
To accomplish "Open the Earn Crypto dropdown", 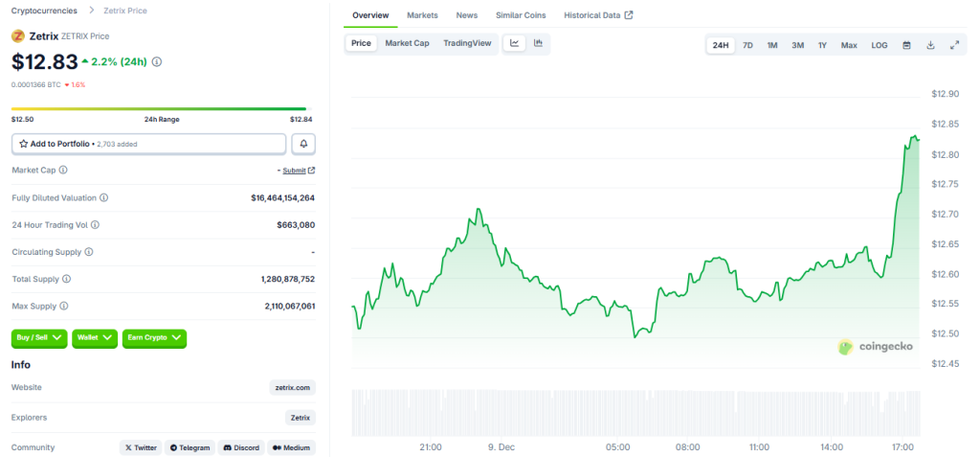I will [154, 338].
